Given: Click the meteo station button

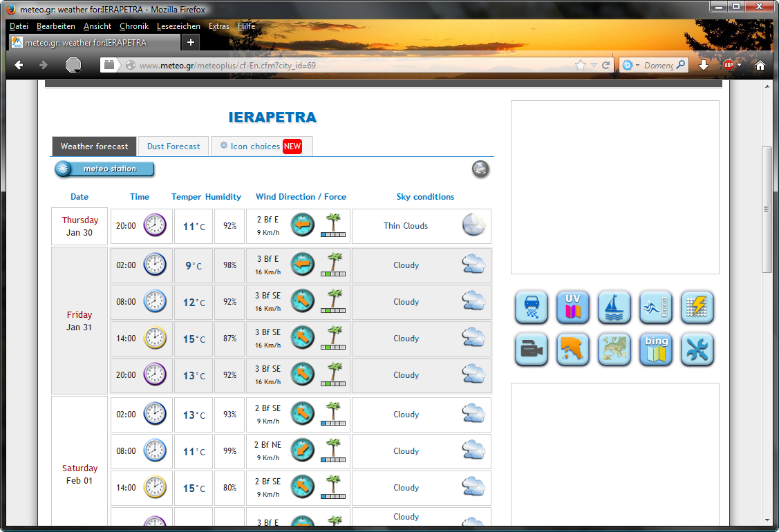Looking at the screenshot, I should click(105, 169).
